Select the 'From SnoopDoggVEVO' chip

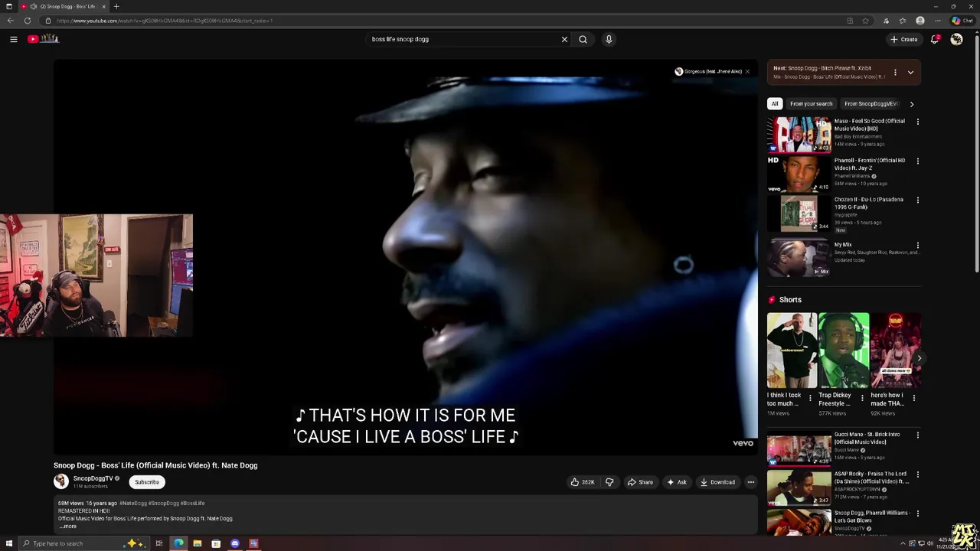click(x=871, y=104)
